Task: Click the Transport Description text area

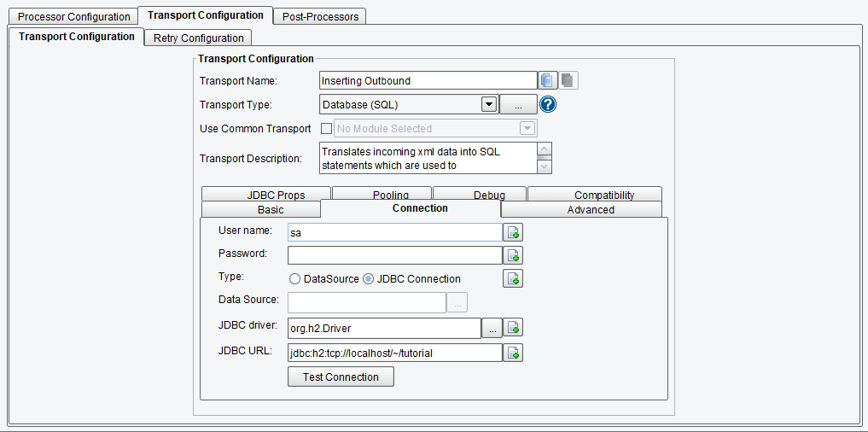Action: (428, 158)
